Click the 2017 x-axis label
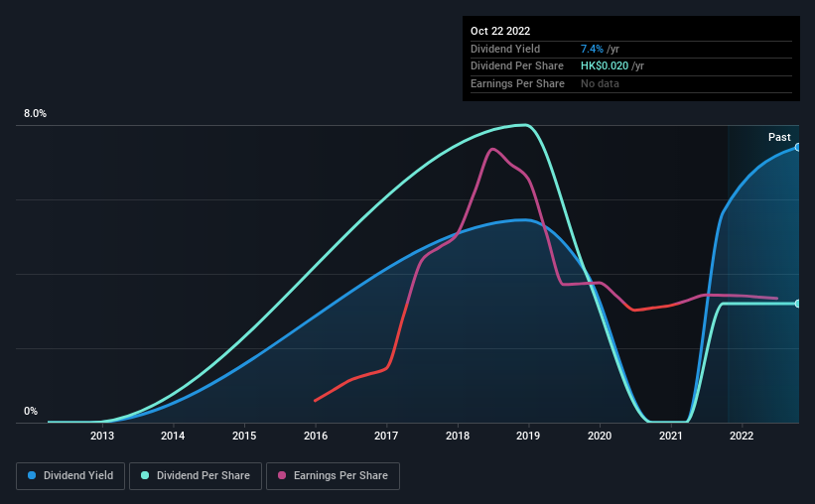This screenshot has height=504, width=815. (x=386, y=436)
